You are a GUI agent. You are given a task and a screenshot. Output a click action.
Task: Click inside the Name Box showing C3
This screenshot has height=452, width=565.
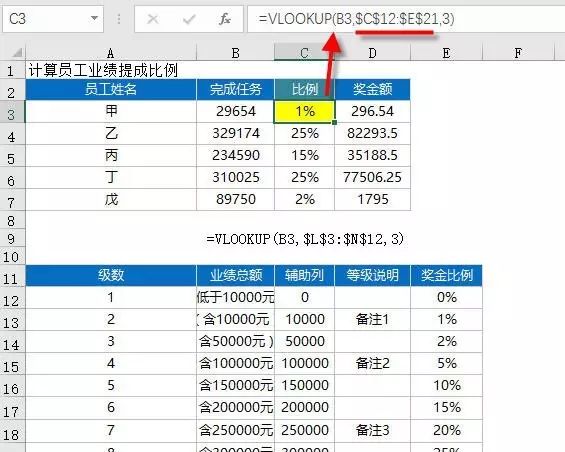coord(47,18)
